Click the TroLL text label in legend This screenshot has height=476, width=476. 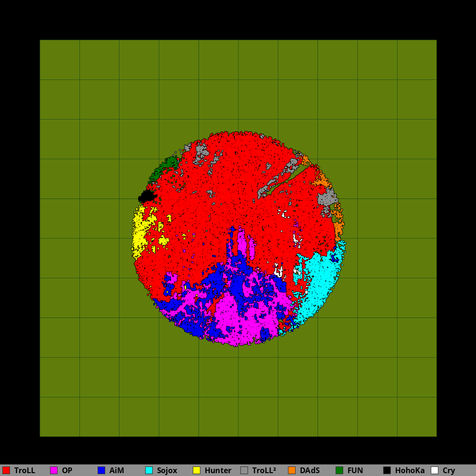tap(25, 470)
